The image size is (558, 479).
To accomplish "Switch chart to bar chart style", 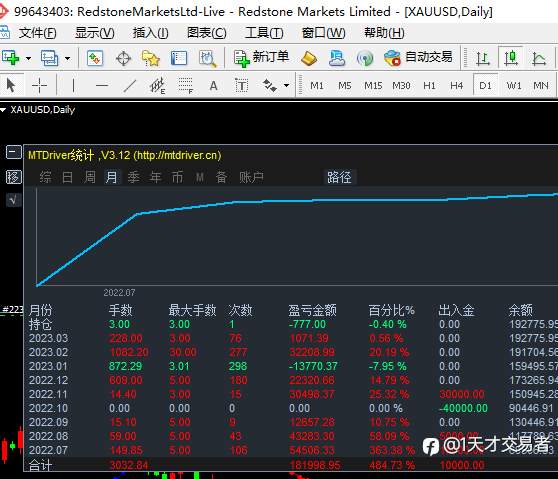I will [483, 58].
